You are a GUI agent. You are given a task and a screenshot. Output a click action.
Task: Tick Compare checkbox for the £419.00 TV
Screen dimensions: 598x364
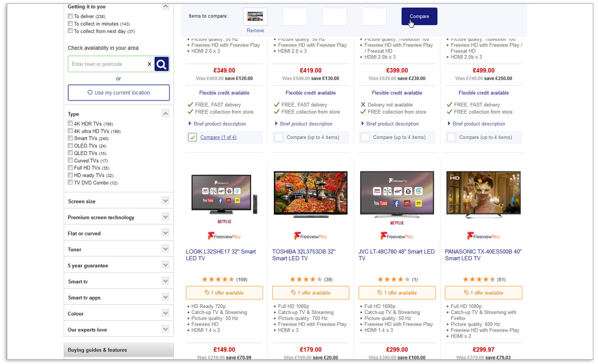tap(278, 137)
